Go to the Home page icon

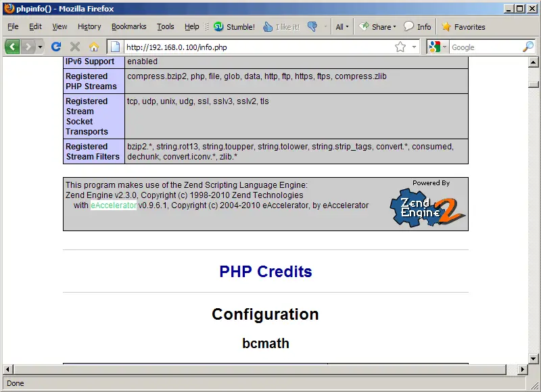tap(94, 47)
